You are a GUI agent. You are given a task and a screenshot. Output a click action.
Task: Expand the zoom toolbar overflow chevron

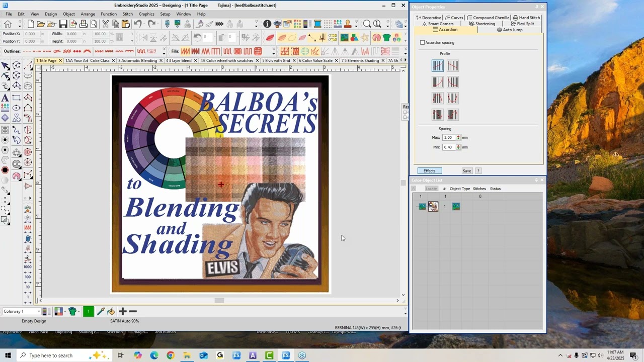pyautogui.click(x=388, y=24)
